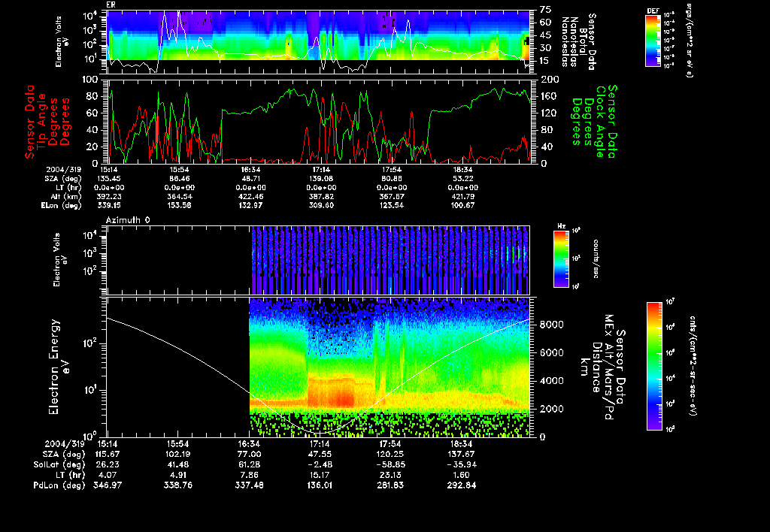Click the cnts/(cm**2-sr-sec-eV) color bar
770x532 pixels.
[654, 366]
